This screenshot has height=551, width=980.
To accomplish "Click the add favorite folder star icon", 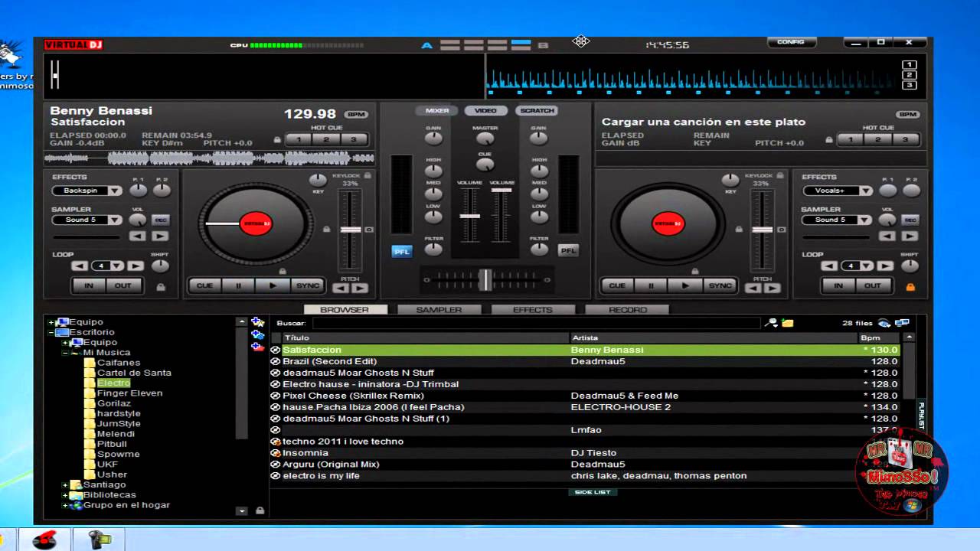I will 257,322.
